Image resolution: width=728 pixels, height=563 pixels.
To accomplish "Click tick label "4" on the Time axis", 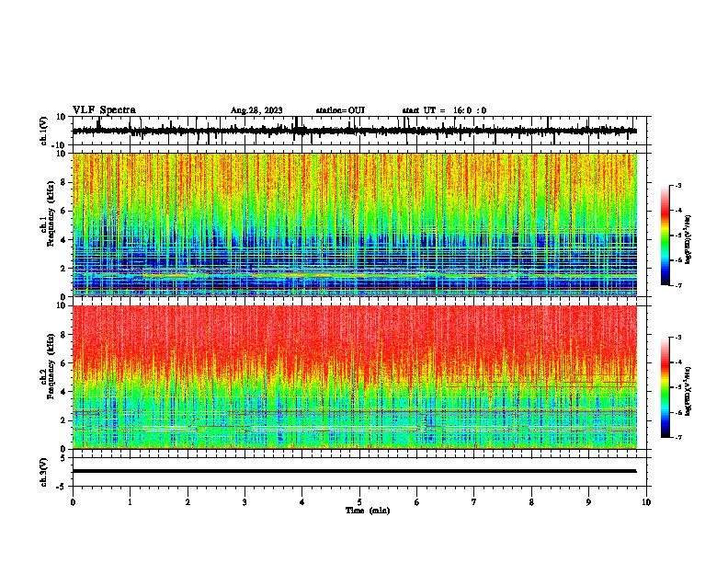I will point(302,502).
